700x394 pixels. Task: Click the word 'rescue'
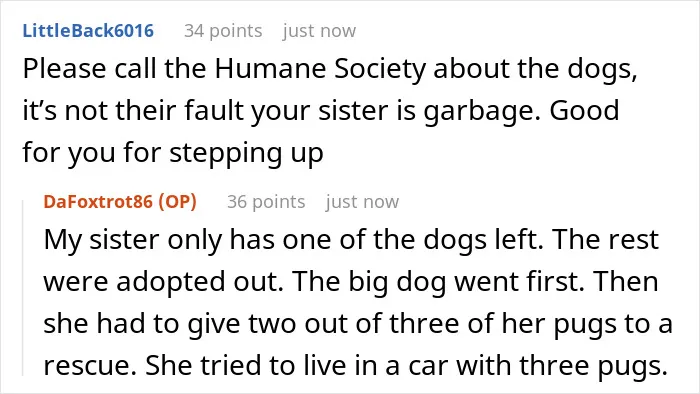pyautogui.click(x=90, y=366)
